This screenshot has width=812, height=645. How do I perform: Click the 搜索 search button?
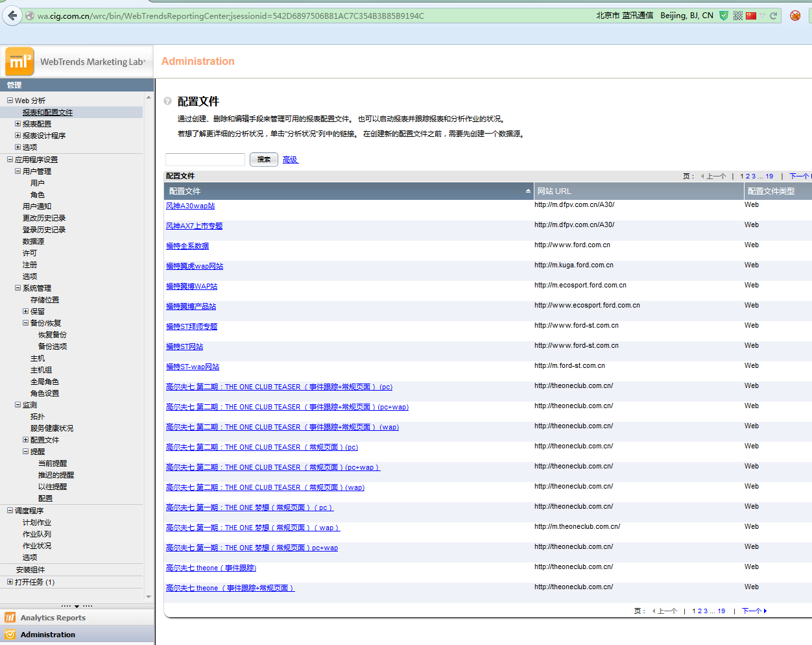pyautogui.click(x=264, y=160)
